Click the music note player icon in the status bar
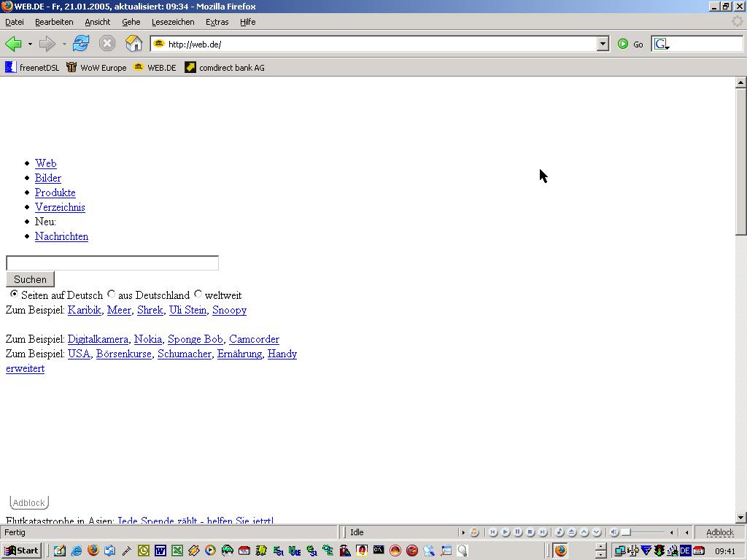 pyautogui.click(x=474, y=532)
